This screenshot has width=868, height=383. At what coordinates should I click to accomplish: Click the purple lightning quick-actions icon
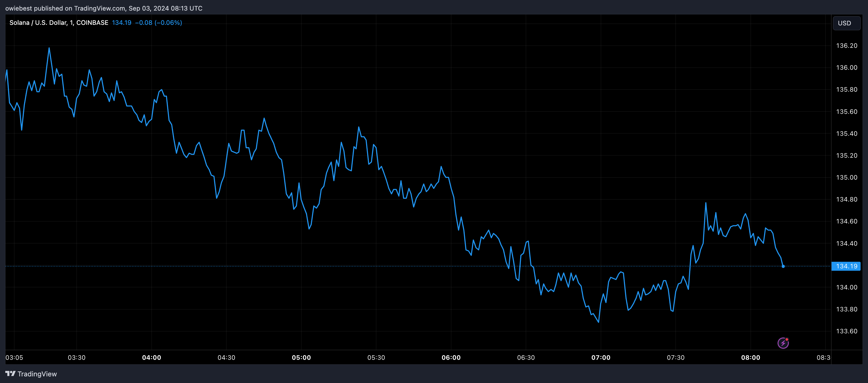pyautogui.click(x=784, y=342)
